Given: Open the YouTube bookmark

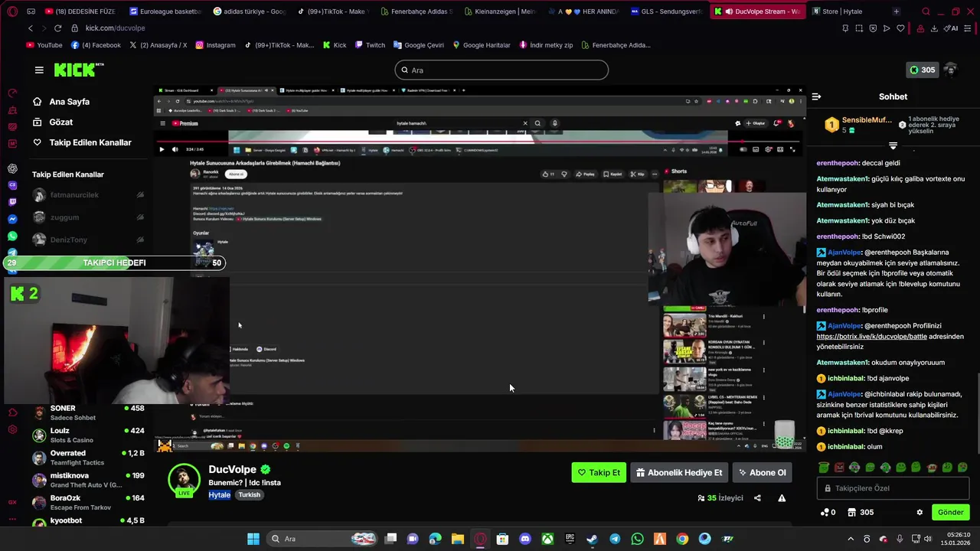Looking at the screenshot, I should point(44,45).
